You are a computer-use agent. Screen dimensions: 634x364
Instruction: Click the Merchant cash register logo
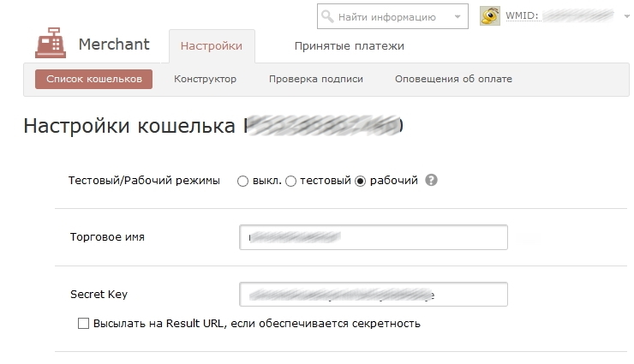[x=51, y=45]
